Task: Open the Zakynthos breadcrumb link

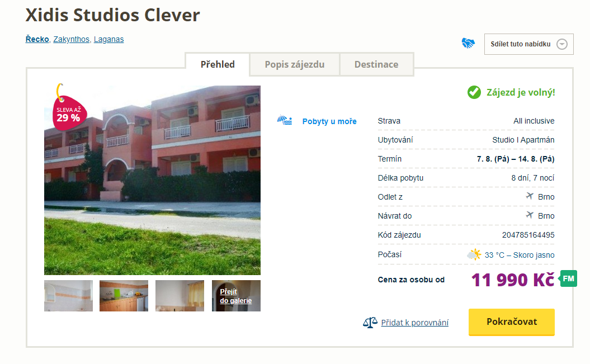Action: (71, 39)
